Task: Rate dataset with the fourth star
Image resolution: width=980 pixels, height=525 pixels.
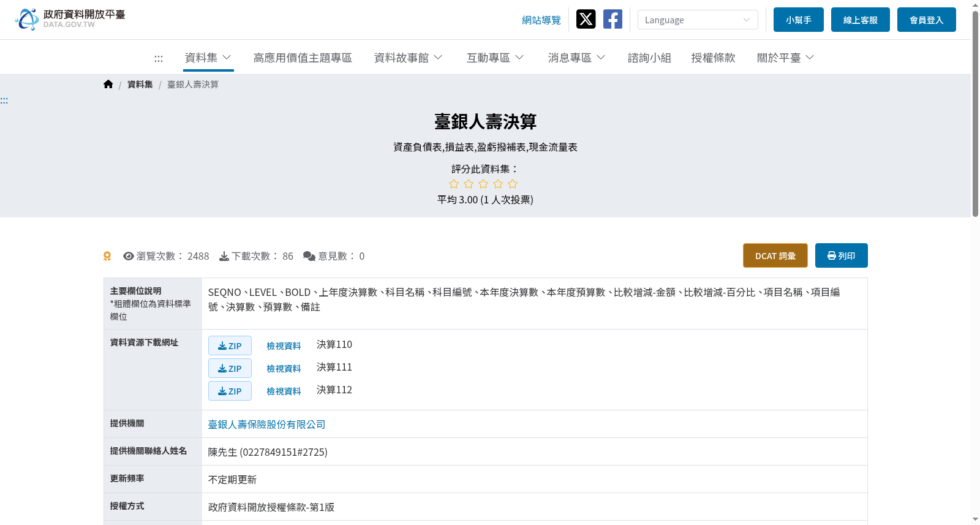Action: pos(498,184)
